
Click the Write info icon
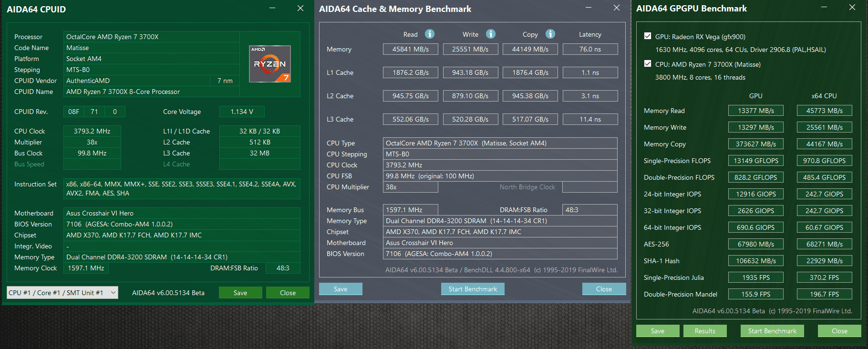pos(491,34)
